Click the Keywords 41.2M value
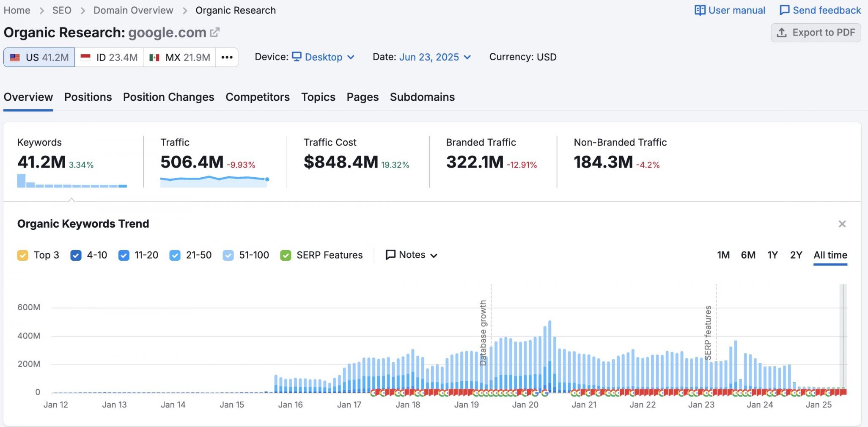The height and width of the screenshot is (427, 868). point(41,162)
